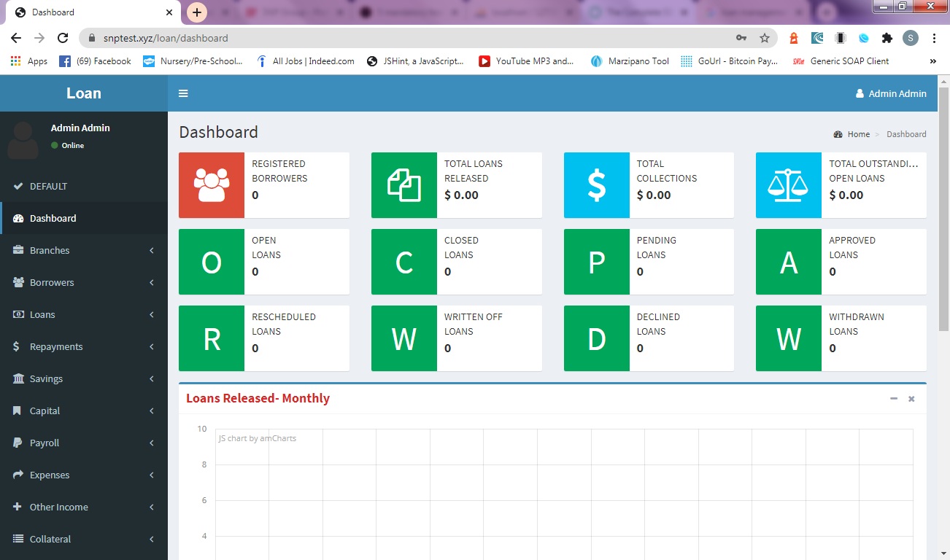Expand the Savings sidebar menu
This screenshot has height=560, width=950.
click(84, 378)
